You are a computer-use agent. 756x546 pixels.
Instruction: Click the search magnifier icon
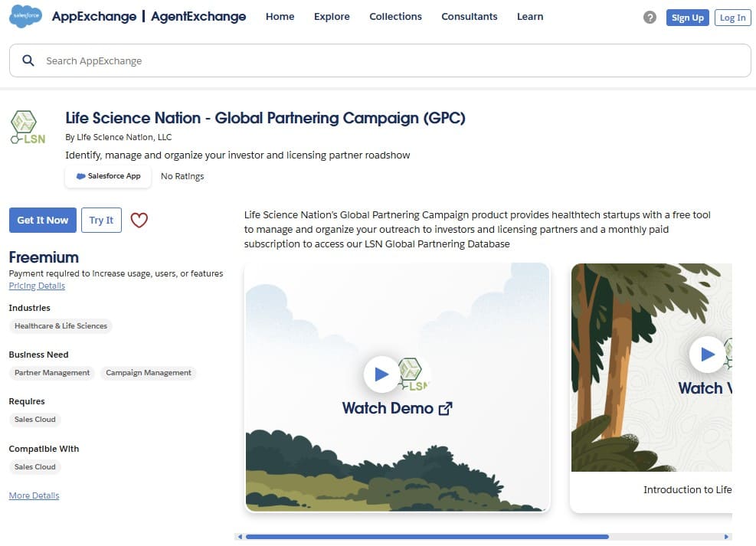tap(28, 60)
